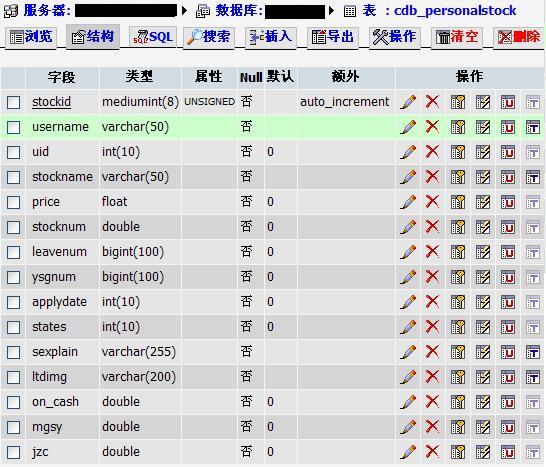Delete the username field with red X
This screenshot has width=546, height=467.
click(x=432, y=127)
